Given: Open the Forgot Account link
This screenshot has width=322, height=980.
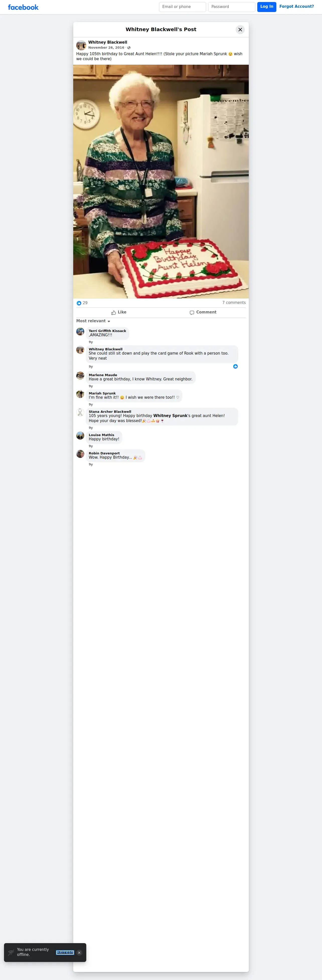Looking at the screenshot, I should (x=296, y=7).
